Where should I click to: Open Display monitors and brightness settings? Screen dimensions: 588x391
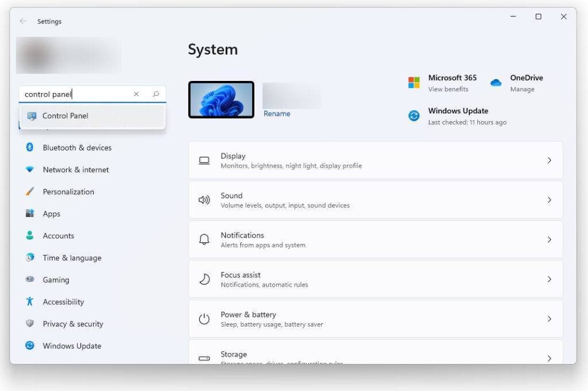[x=376, y=160]
